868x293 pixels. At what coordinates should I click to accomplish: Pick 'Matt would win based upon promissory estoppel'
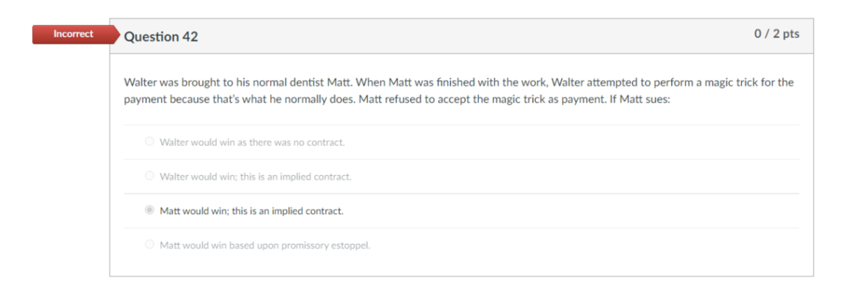click(150, 245)
